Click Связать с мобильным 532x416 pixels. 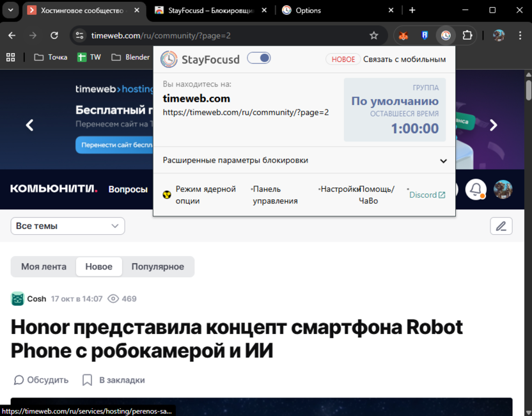(x=403, y=58)
